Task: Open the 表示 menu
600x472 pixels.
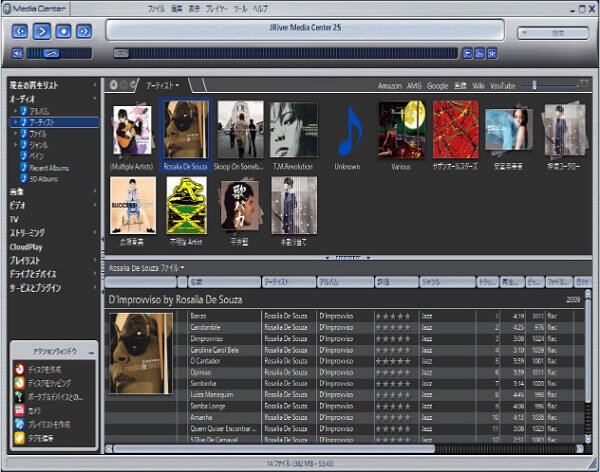Action: pyautogui.click(x=194, y=9)
